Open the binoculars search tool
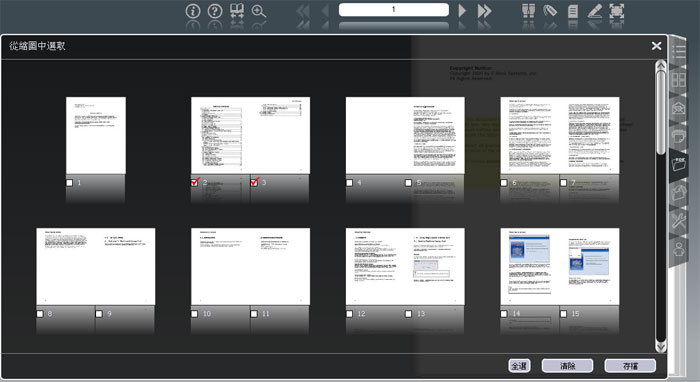The height and width of the screenshot is (382, 700). [529, 11]
